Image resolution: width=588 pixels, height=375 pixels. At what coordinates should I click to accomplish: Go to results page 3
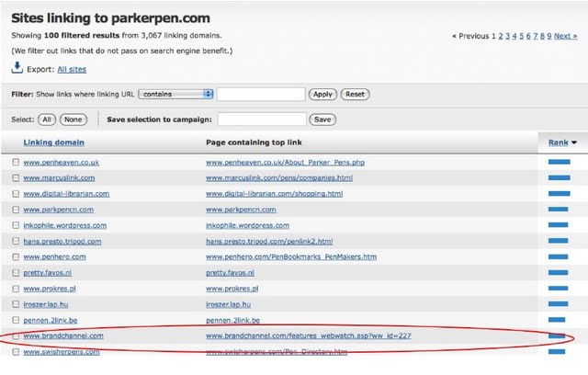pos(507,36)
